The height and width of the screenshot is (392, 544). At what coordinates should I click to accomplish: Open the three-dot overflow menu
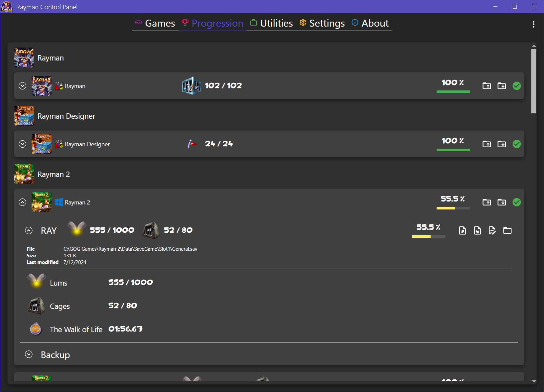[x=533, y=24]
